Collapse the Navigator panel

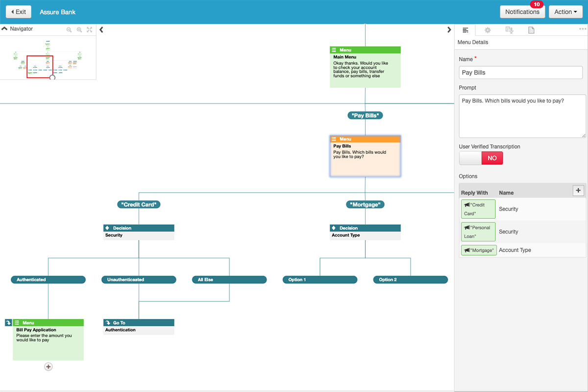[5, 29]
